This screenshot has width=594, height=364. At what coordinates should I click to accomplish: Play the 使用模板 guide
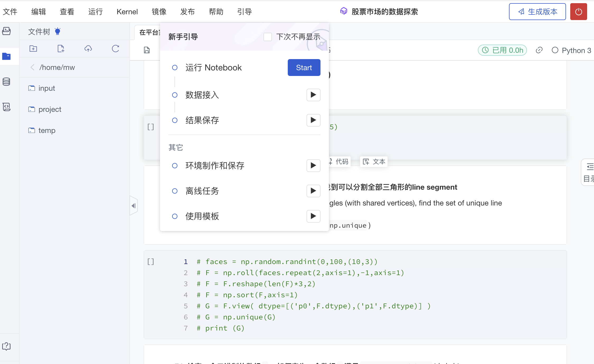coord(313,216)
